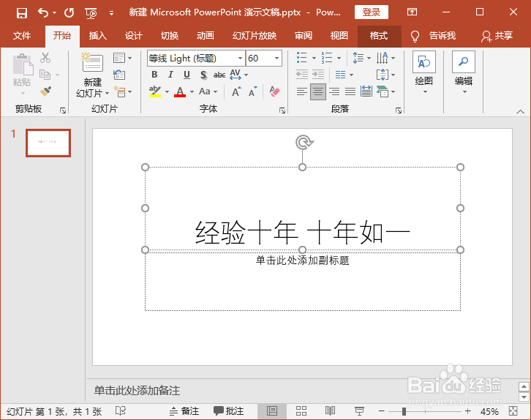Click the notes area 单击此处添加备注
531x420 pixels.
(x=138, y=391)
